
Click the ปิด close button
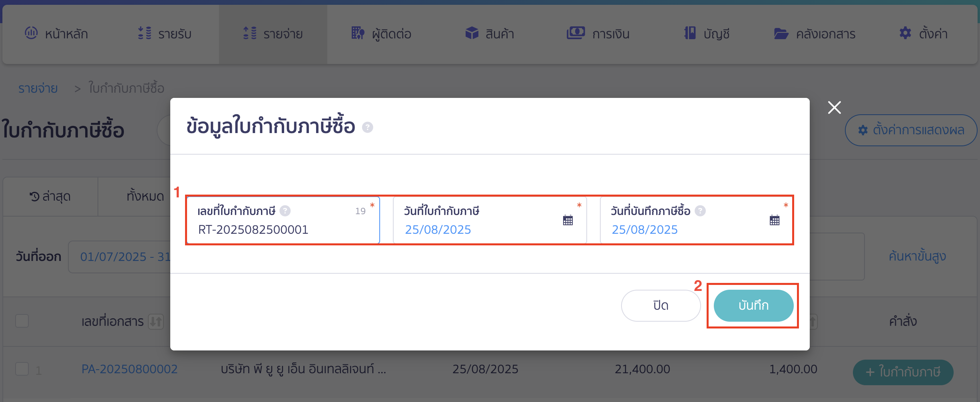click(x=661, y=306)
